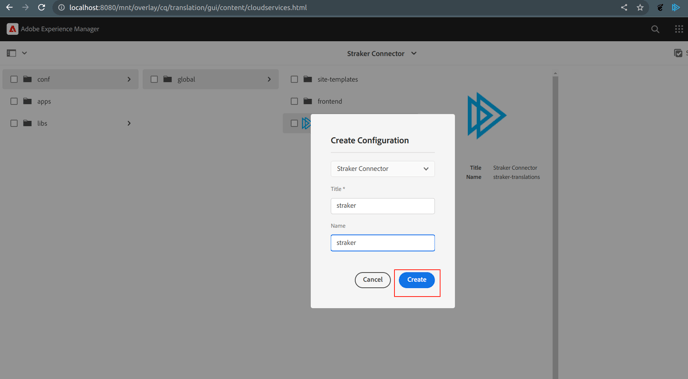
Task: Expand the libs folder chevron
Action: (x=129, y=123)
